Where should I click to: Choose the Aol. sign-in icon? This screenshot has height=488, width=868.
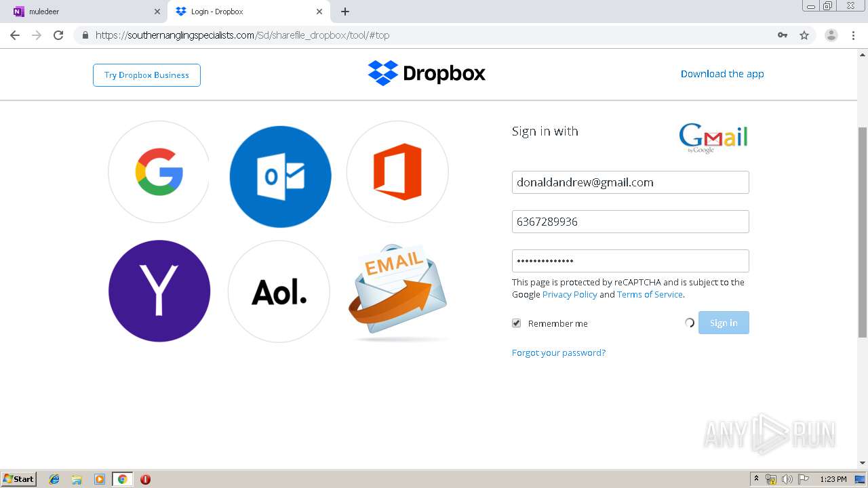click(279, 291)
